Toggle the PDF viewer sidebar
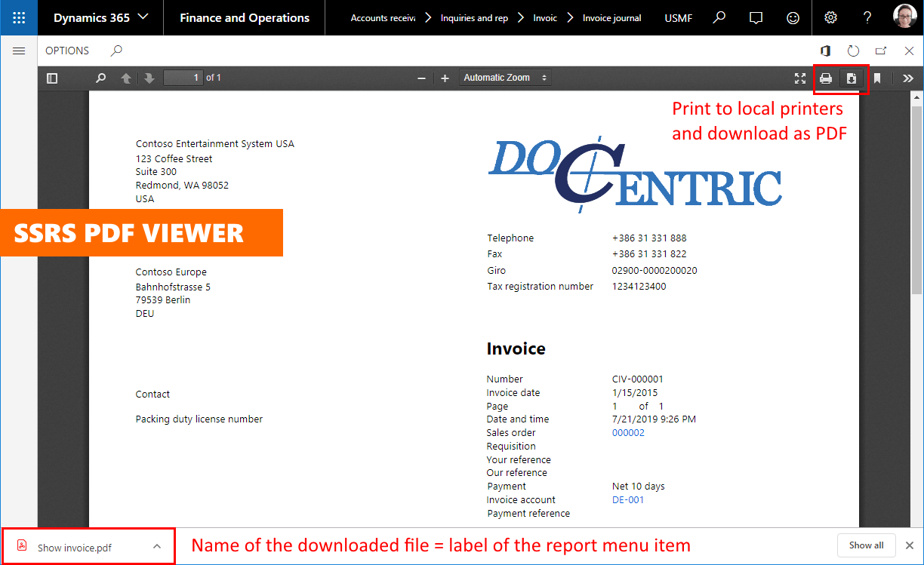Viewport: 924px width, 565px height. click(x=52, y=78)
